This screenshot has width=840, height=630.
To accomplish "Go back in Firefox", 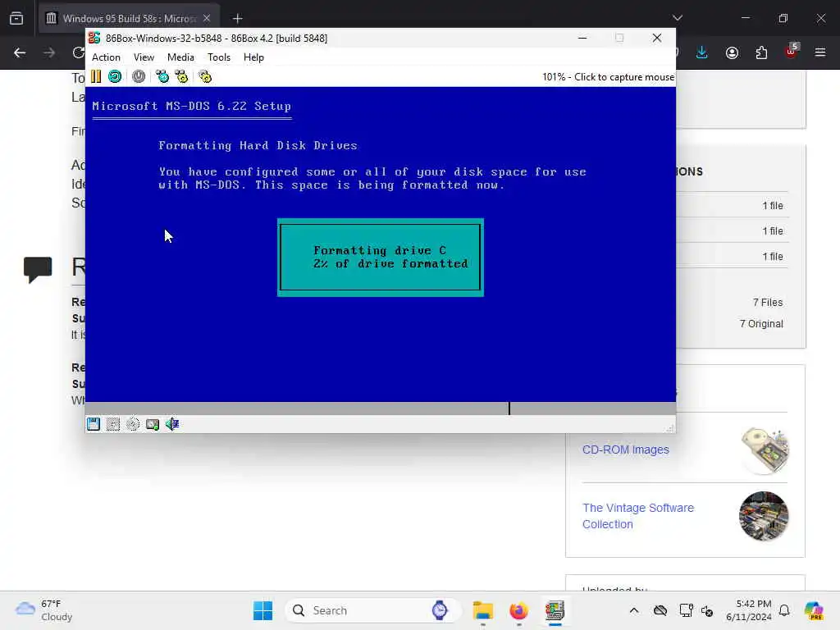I will (20, 52).
